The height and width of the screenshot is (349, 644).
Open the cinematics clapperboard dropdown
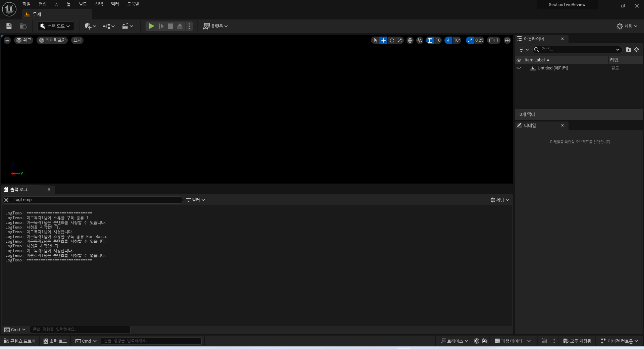(x=127, y=26)
